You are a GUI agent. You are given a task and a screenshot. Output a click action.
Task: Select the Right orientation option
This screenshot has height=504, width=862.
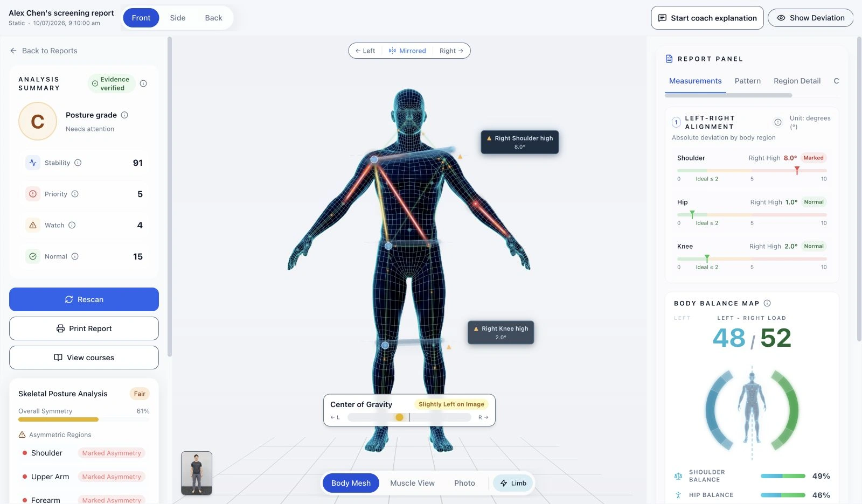click(x=451, y=51)
